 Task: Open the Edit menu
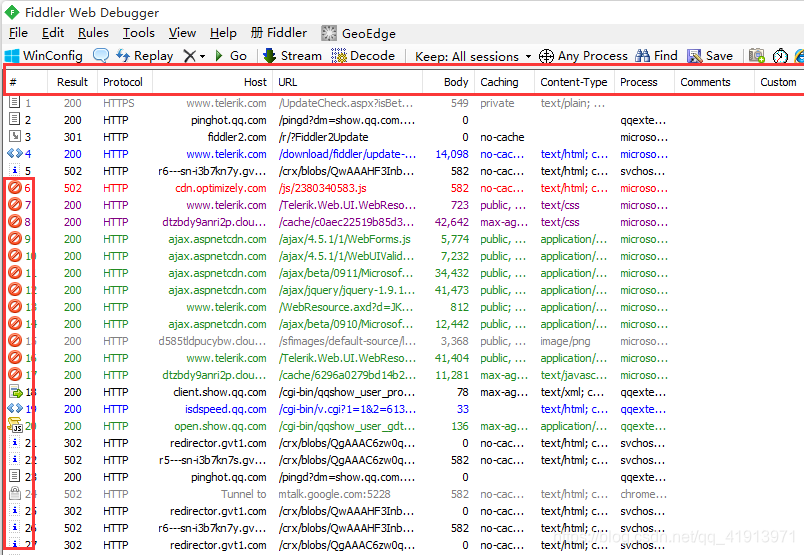(53, 33)
